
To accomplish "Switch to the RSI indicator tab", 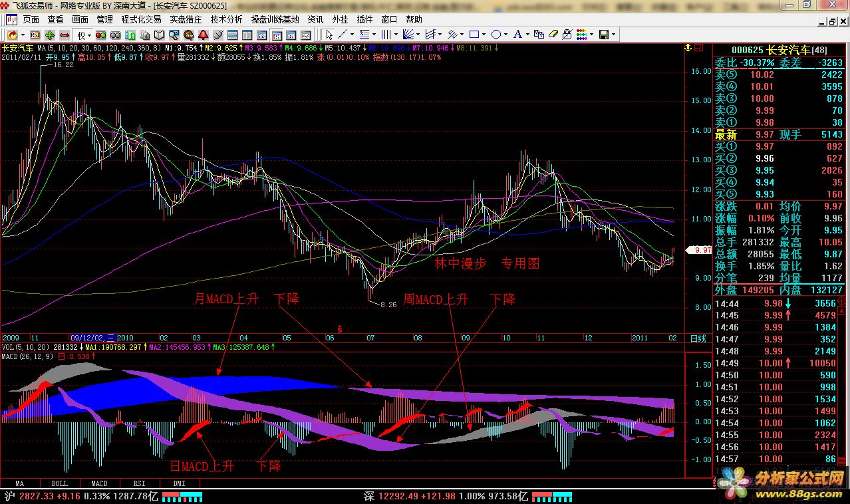I will pyautogui.click(x=139, y=483).
